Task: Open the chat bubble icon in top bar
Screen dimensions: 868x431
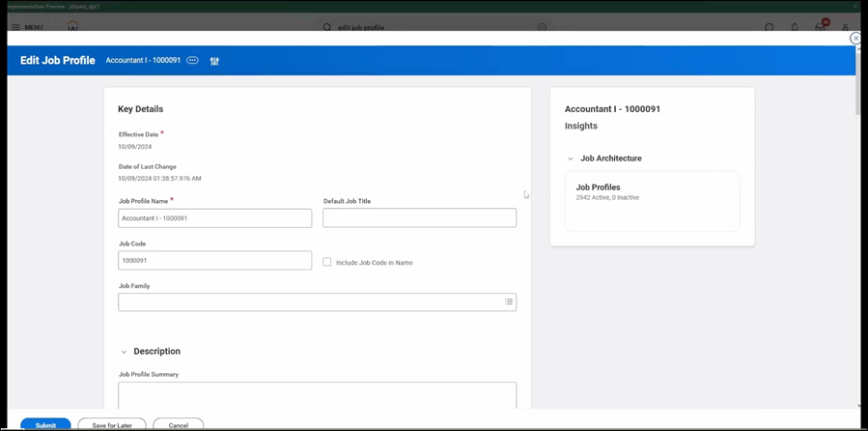Action: tap(769, 28)
